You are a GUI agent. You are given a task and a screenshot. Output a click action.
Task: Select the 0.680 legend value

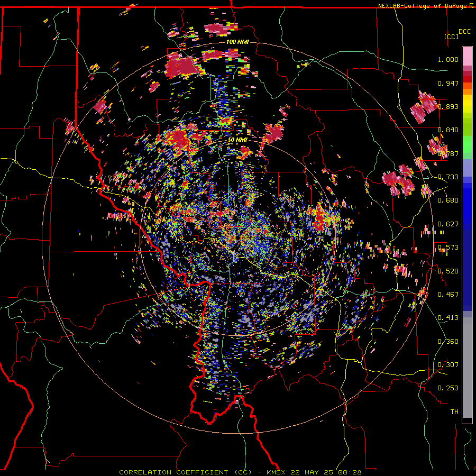pyautogui.click(x=448, y=200)
